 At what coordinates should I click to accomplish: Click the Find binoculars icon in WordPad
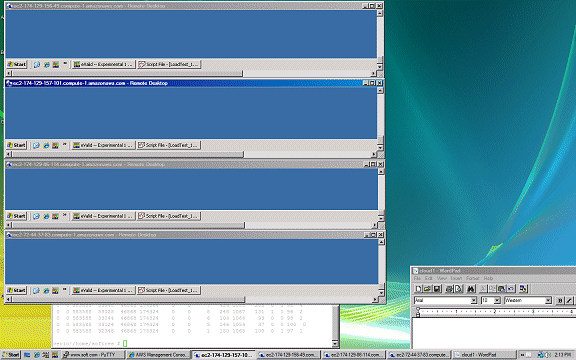pyautogui.click(x=471, y=289)
